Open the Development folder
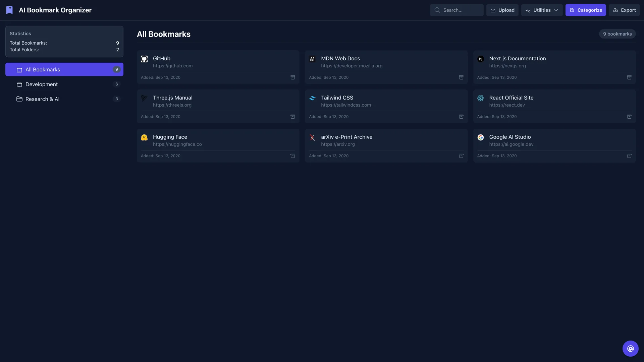This screenshot has height=362, width=644. pyautogui.click(x=64, y=84)
